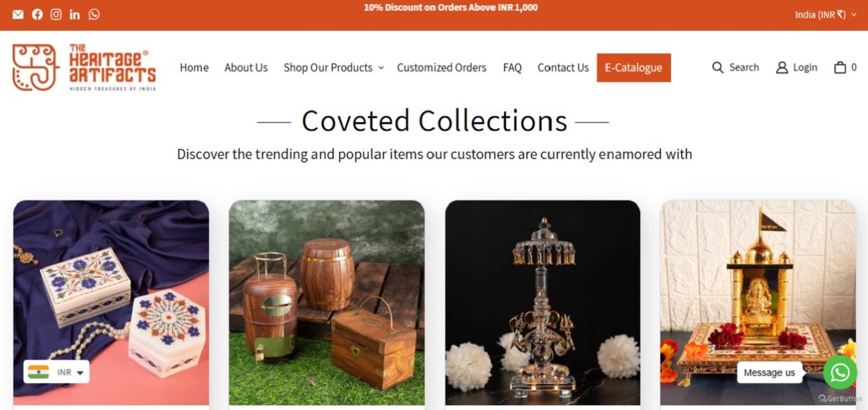Click the Search magnifier icon
868x410 pixels.
point(718,67)
